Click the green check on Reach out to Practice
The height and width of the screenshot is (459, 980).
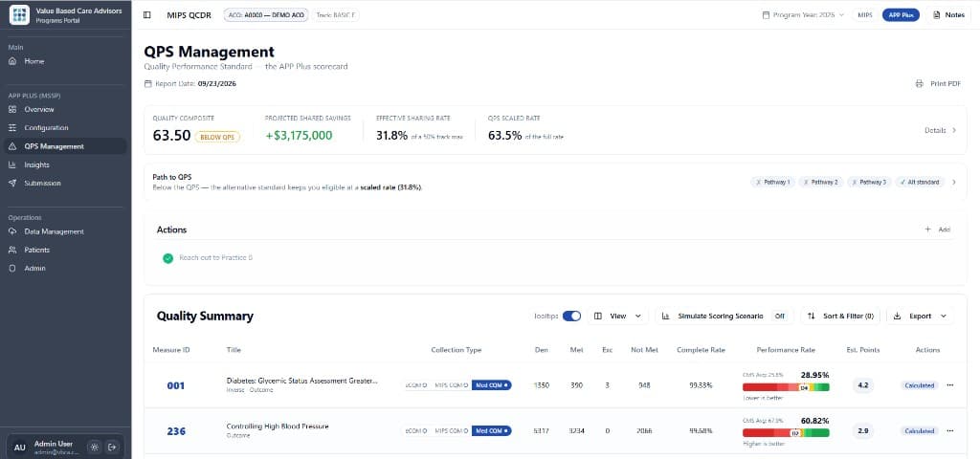coord(167,258)
